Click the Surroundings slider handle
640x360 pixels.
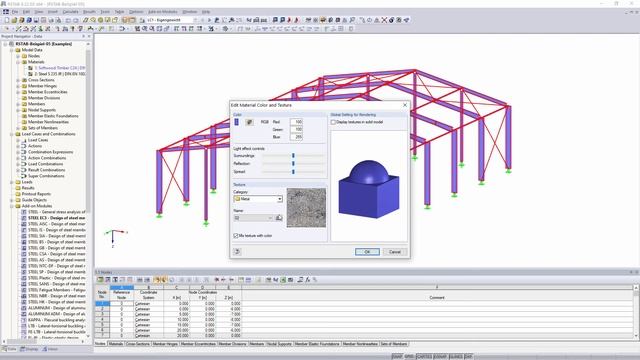coord(293,156)
